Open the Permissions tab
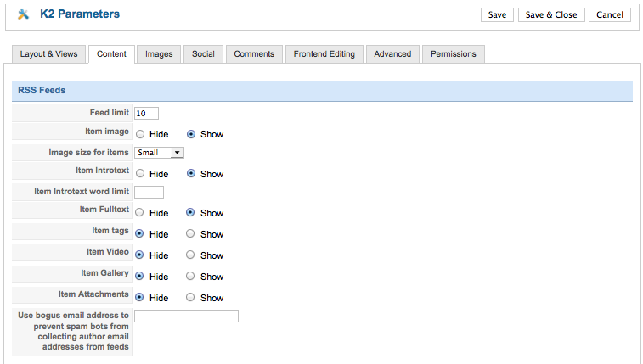Image resolution: width=643 pixels, height=364 pixels. click(453, 54)
